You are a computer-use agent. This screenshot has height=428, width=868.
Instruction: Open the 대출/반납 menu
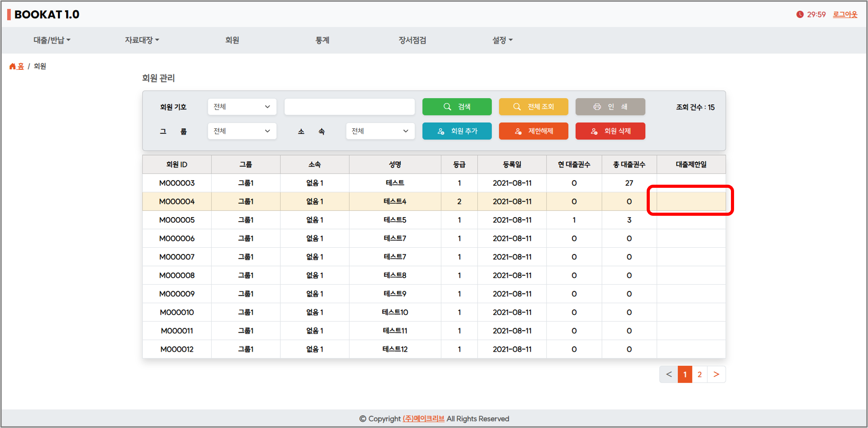(x=51, y=40)
